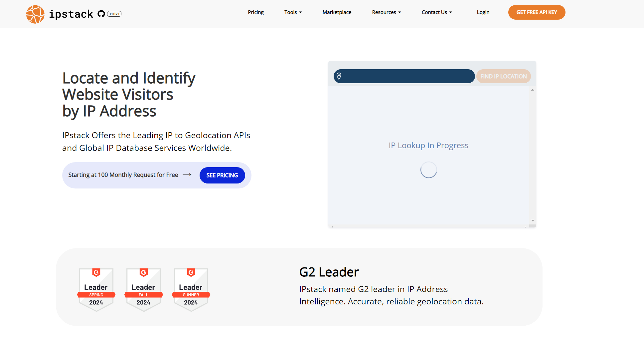Click the scroll down arrow in lookup panel

click(533, 220)
